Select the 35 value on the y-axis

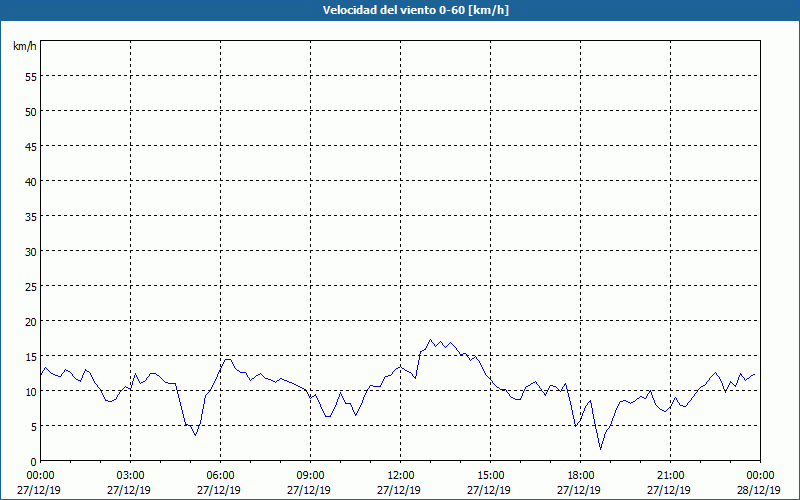[x=31, y=216]
